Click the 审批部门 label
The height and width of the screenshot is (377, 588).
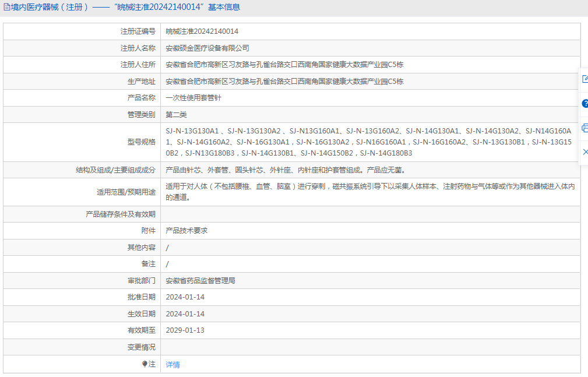[142, 281]
